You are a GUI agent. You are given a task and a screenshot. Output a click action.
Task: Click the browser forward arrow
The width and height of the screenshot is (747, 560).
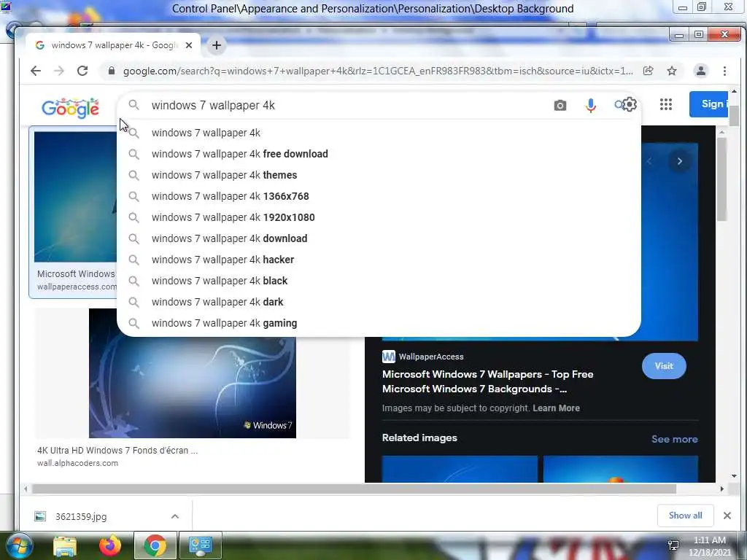coord(58,71)
